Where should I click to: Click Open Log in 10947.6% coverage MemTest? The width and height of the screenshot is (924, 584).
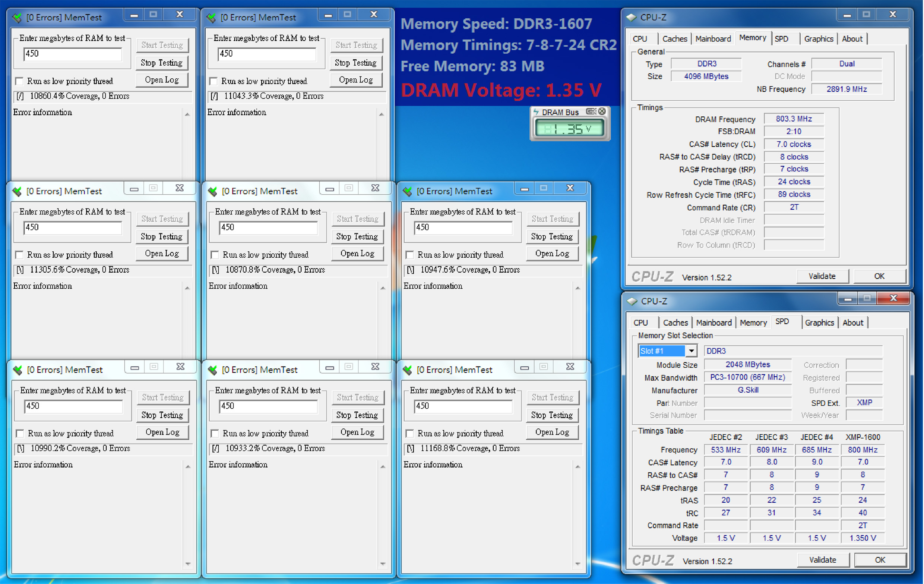(x=552, y=254)
